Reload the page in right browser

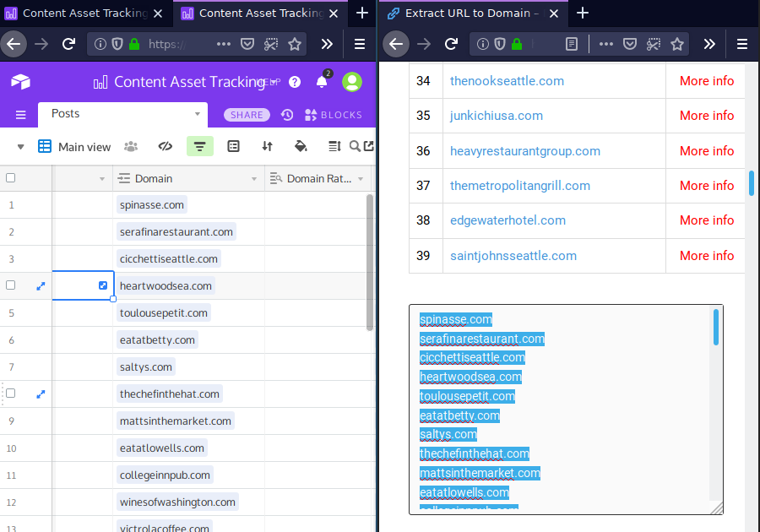(451, 44)
